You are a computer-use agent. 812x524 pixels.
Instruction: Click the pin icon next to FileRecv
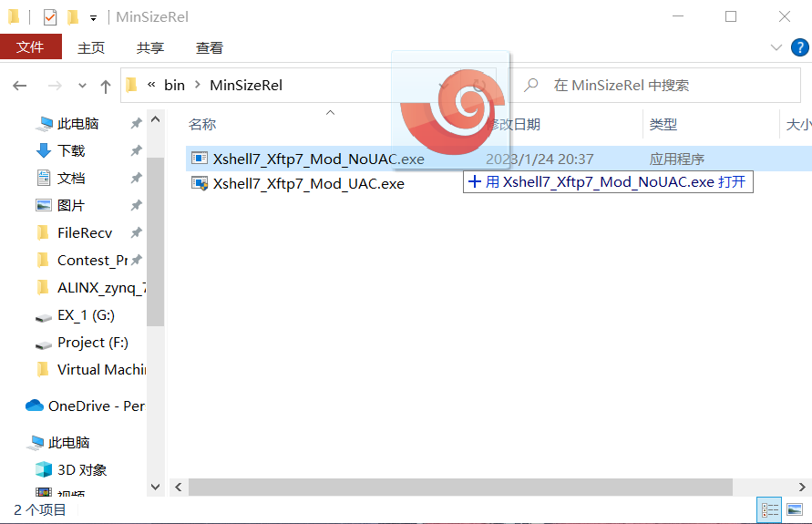(136, 233)
